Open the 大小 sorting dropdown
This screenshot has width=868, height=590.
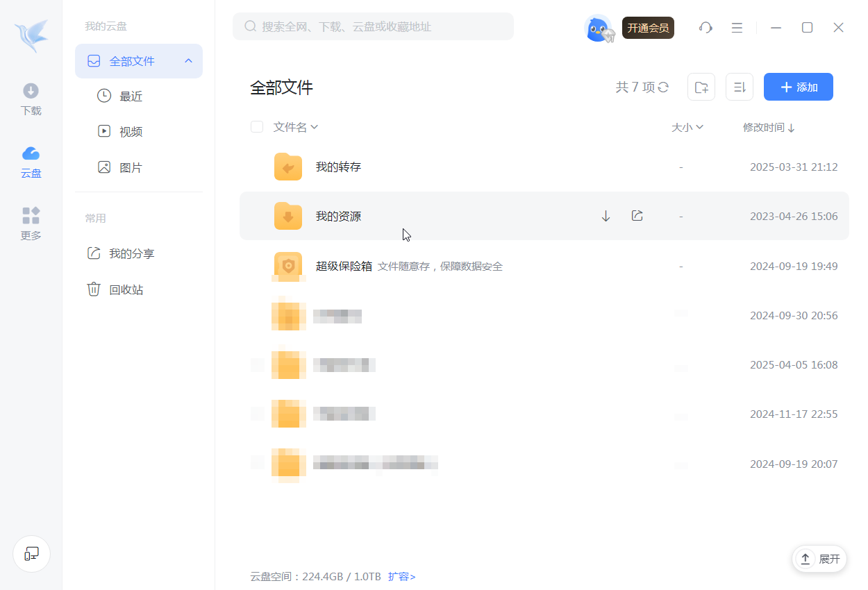click(x=687, y=127)
